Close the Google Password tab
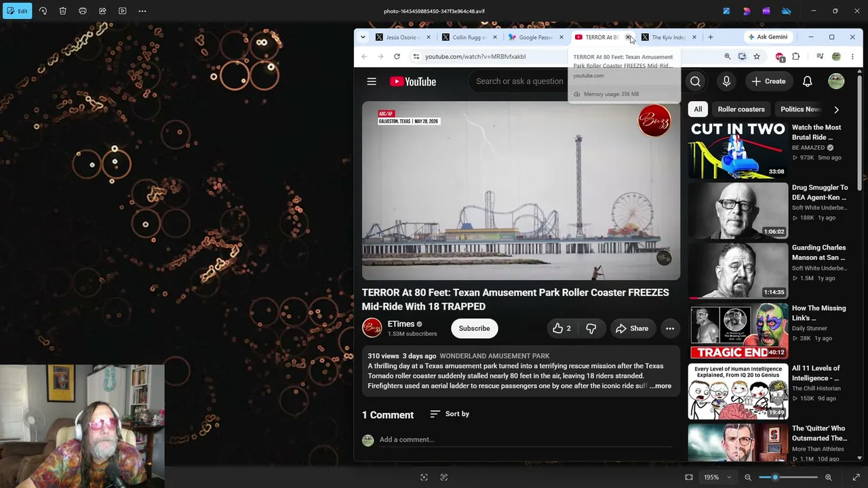 click(x=561, y=37)
